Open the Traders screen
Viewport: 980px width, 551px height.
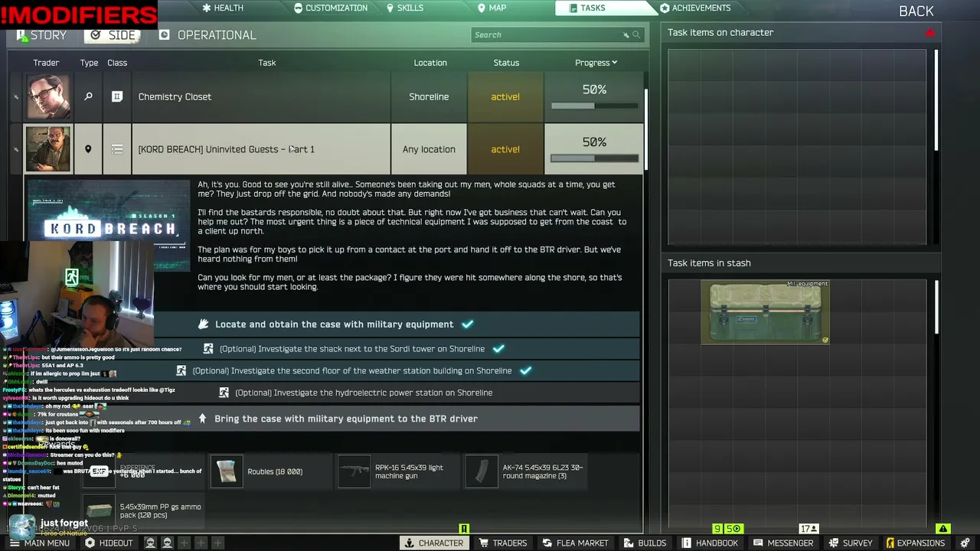(503, 543)
